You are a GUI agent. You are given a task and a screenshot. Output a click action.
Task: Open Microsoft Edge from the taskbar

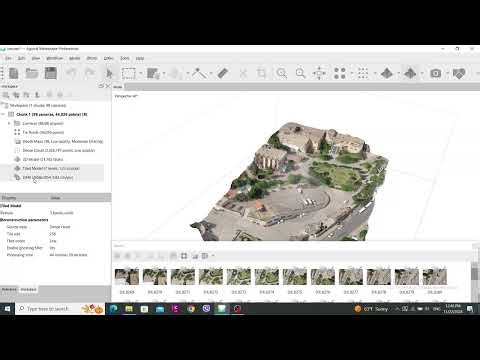(114, 309)
